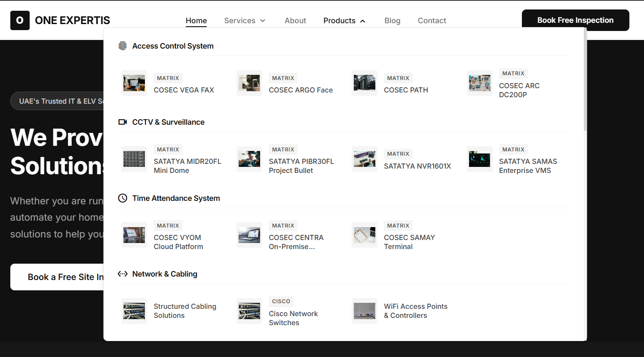The width and height of the screenshot is (644, 357).
Task: Select the Cisco Network Switches link
Action: click(x=293, y=318)
